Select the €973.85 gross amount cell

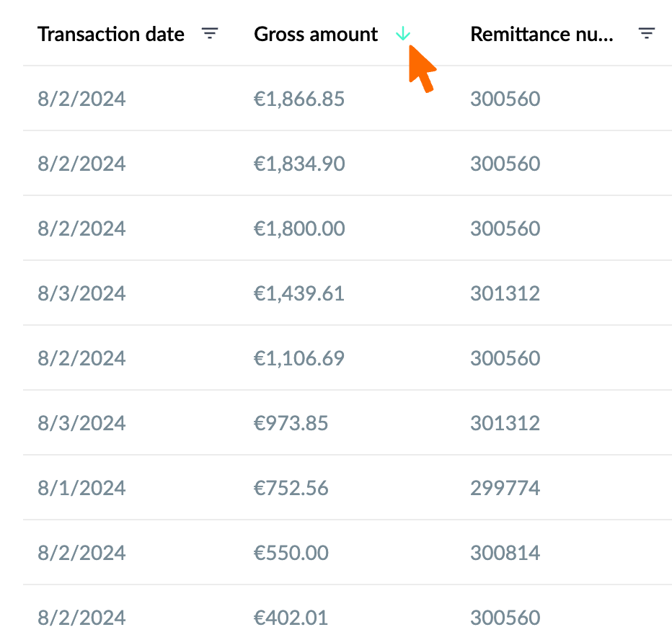pos(291,423)
